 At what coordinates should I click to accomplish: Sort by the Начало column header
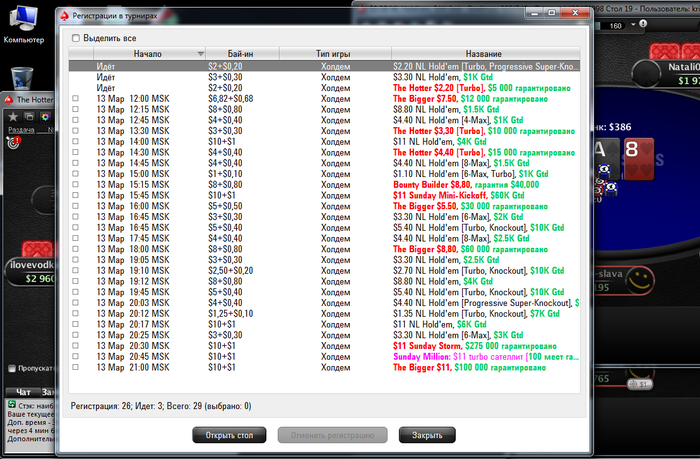coord(148,54)
